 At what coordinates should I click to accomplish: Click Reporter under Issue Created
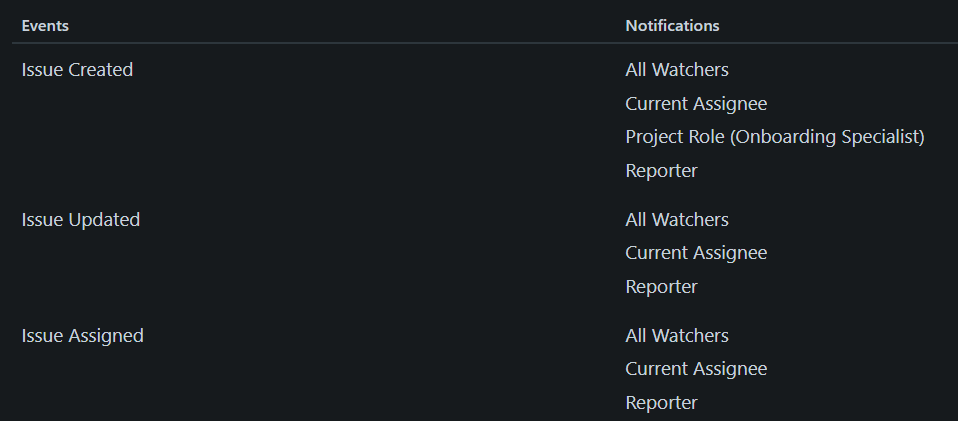pyautogui.click(x=661, y=170)
